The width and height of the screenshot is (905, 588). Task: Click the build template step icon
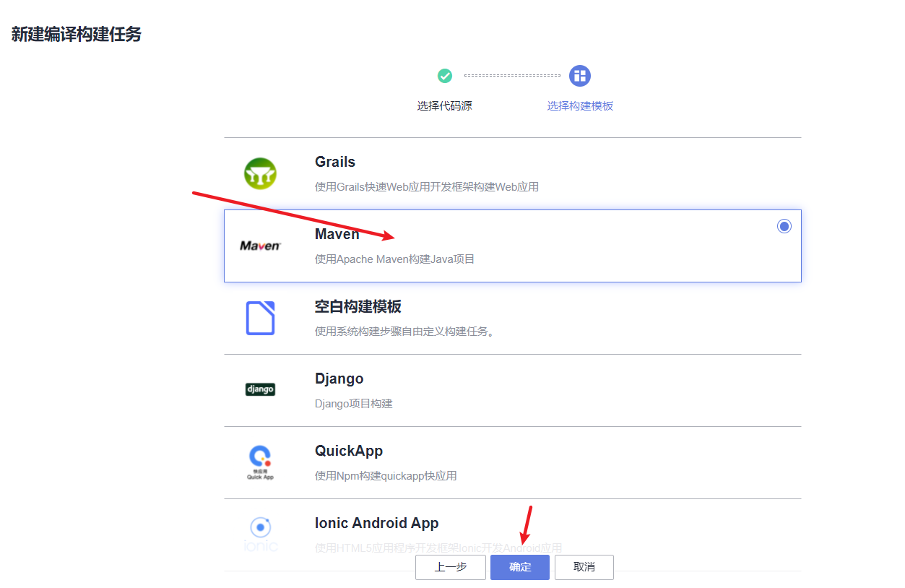point(580,76)
